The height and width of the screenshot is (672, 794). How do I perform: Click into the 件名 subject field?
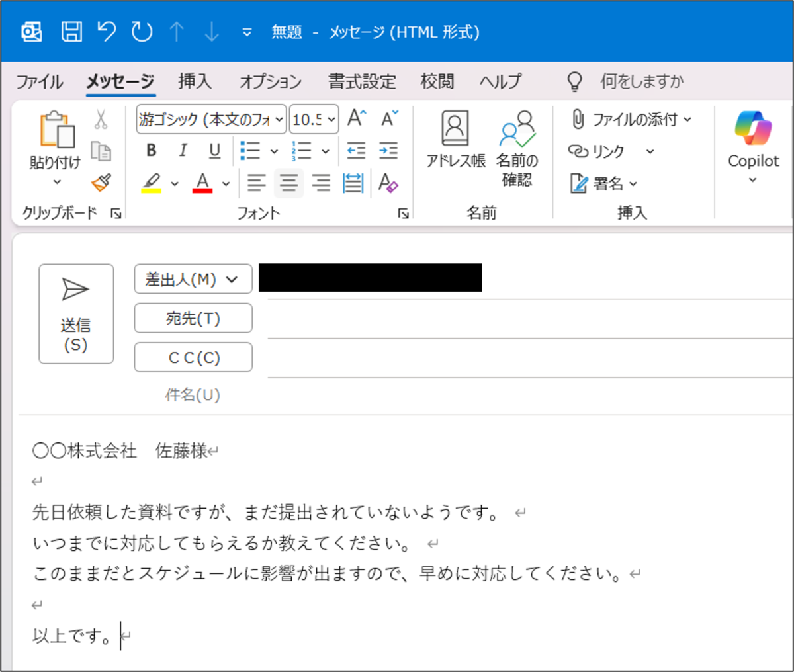tap(529, 396)
